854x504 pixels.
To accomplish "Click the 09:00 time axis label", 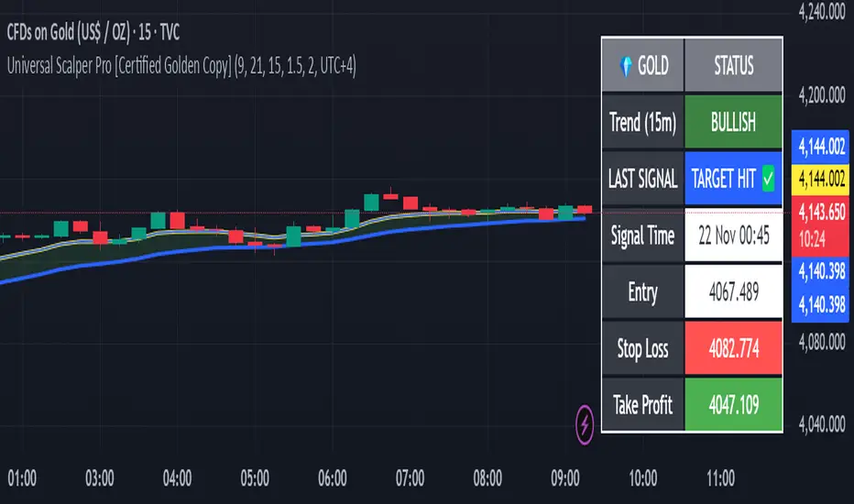I will tap(565, 478).
